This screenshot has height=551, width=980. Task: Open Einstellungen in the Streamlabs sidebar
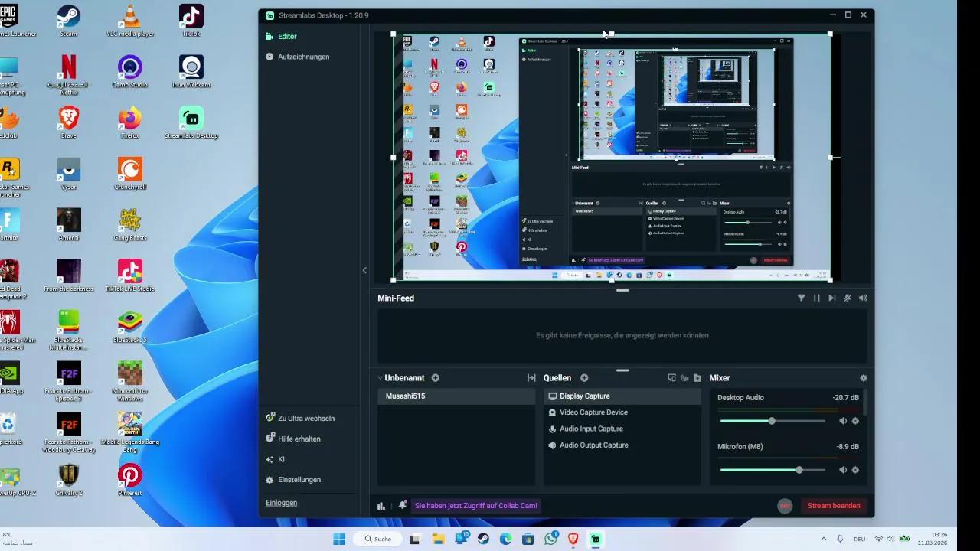click(x=292, y=480)
